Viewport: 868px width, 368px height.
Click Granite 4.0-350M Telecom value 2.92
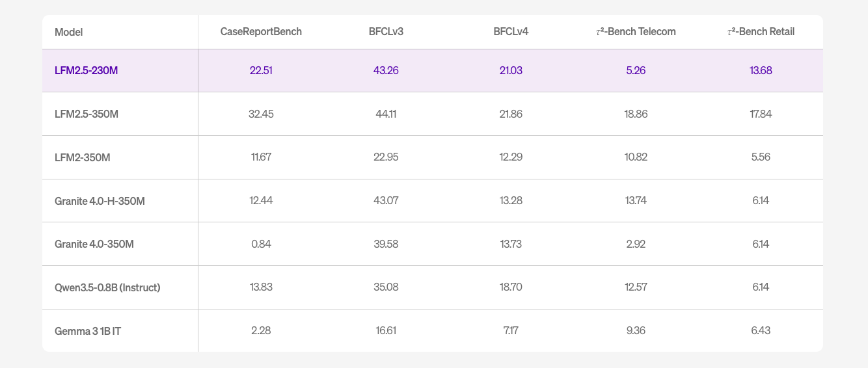(x=636, y=244)
